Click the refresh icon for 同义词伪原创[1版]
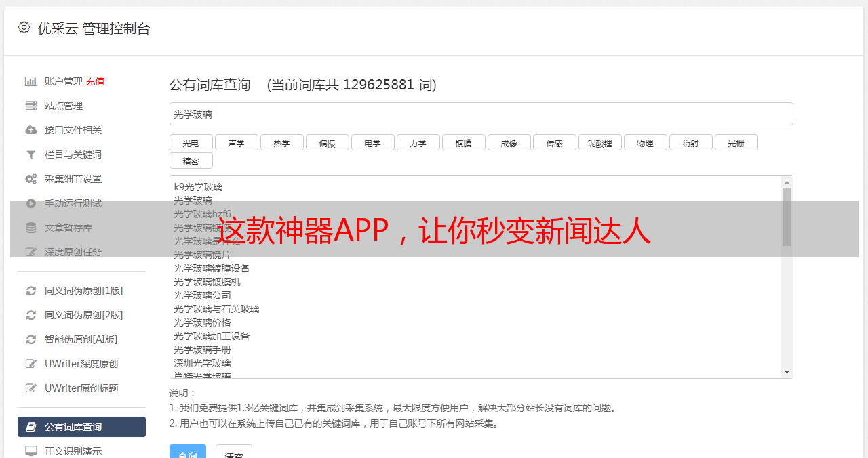Screen dimensions: 868x458 [31, 291]
